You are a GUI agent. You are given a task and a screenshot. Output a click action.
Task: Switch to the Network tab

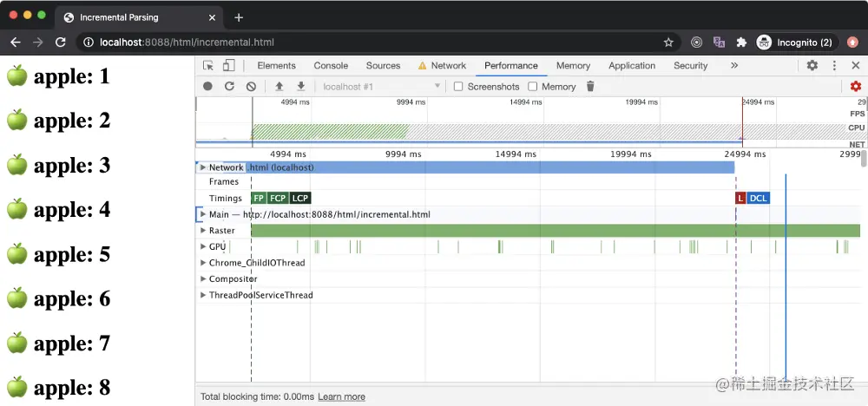tap(443, 65)
